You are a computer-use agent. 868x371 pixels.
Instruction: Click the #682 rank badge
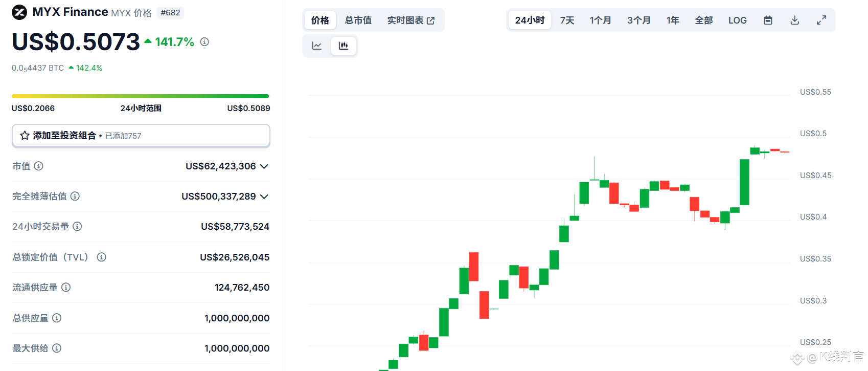170,13
